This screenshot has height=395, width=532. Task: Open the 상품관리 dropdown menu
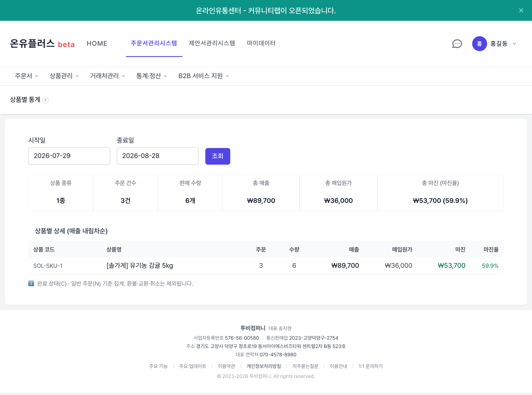coord(64,76)
